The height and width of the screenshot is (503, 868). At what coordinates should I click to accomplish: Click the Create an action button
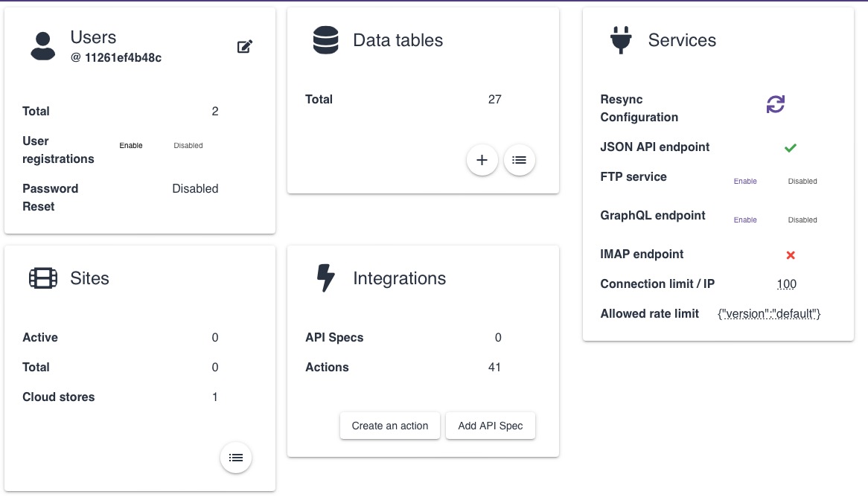click(390, 426)
